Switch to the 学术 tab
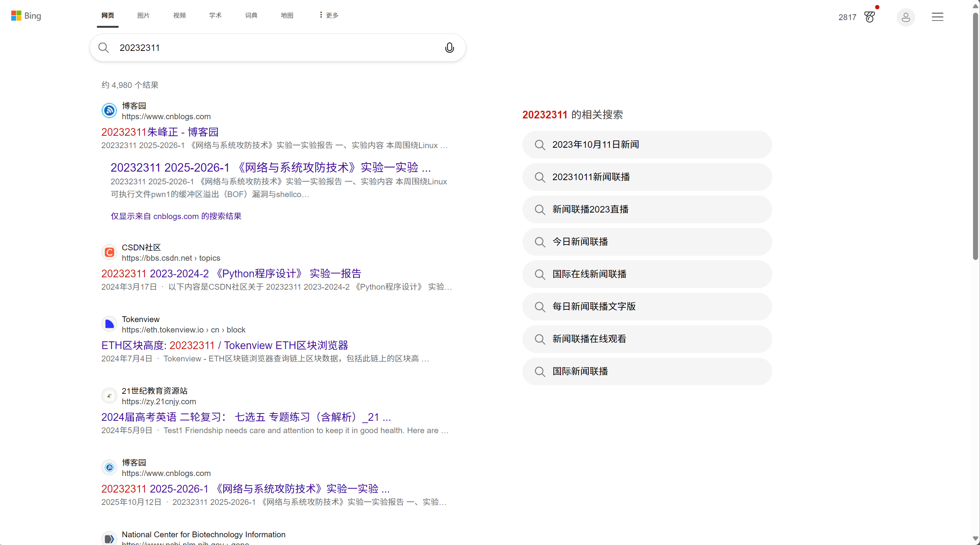The image size is (980, 545). pos(215,15)
